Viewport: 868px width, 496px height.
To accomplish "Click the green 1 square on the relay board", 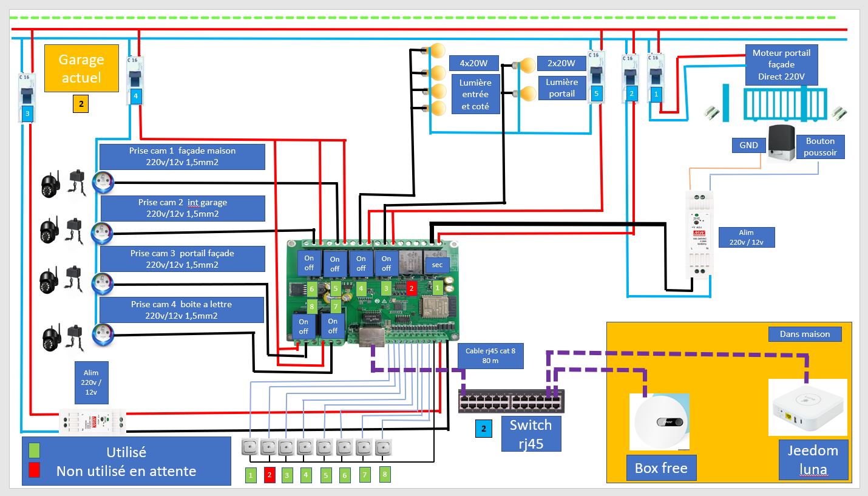I will pyautogui.click(x=437, y=287).
